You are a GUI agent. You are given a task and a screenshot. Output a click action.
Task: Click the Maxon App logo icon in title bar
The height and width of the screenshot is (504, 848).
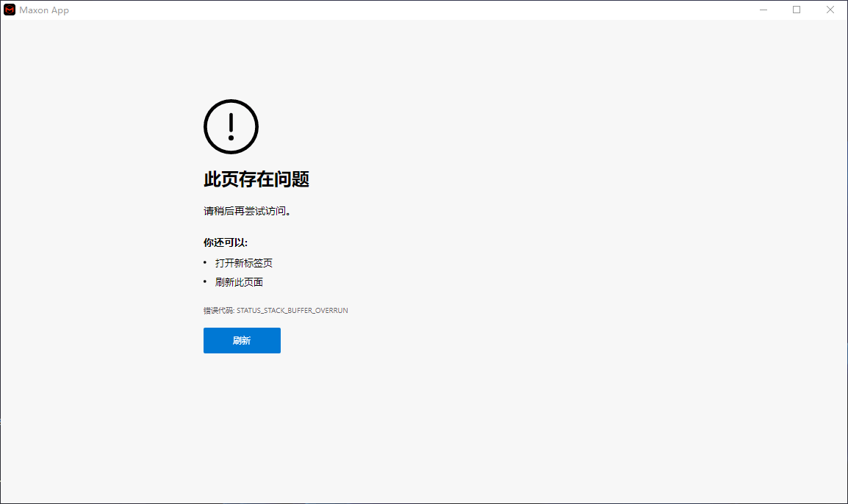(x=10, y=10)
